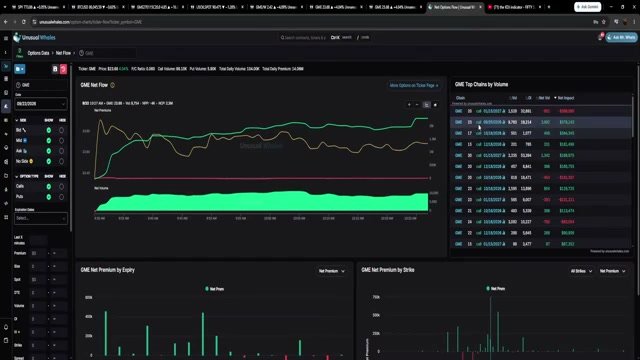
Task: Open the notifications bell in the header
Action: click(x=600, y=37)
